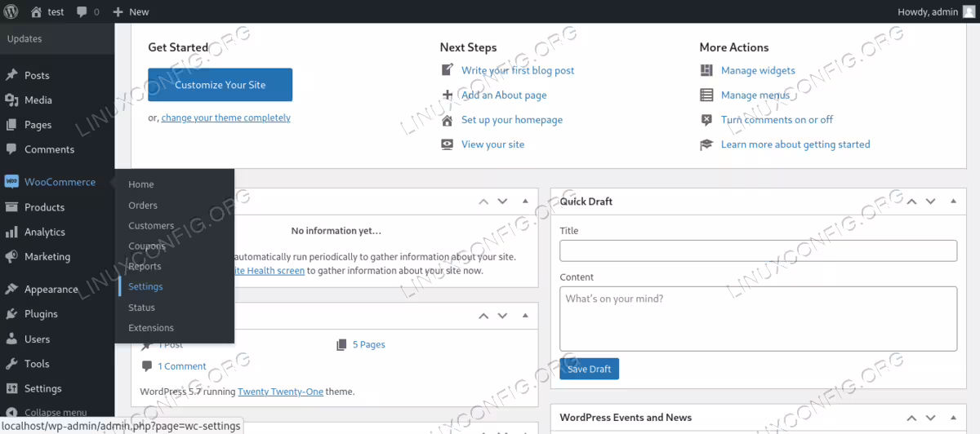980x434 pixels.
Task: Click the Analytics bar chart icon
Action: tap(11, 232)
